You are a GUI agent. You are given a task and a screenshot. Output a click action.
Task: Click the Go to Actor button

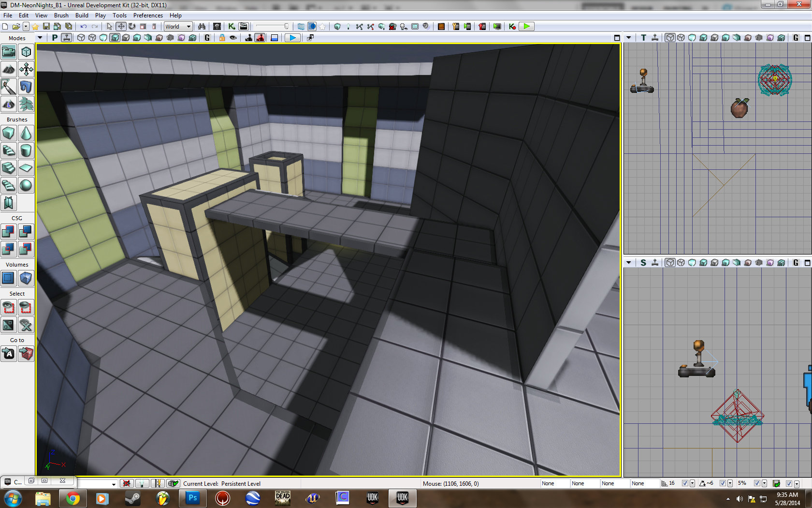[x=9, y=354]
